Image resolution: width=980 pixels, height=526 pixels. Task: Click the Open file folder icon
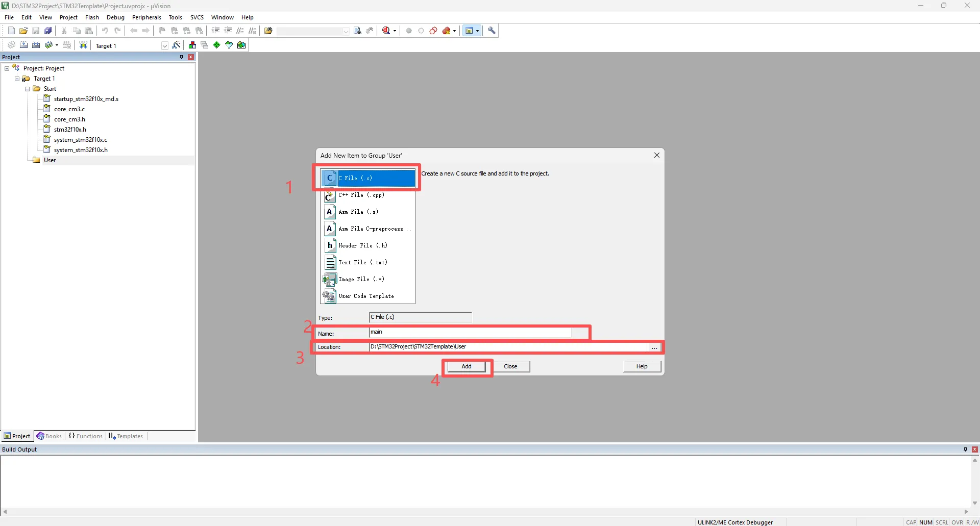(x=23, y=31)
